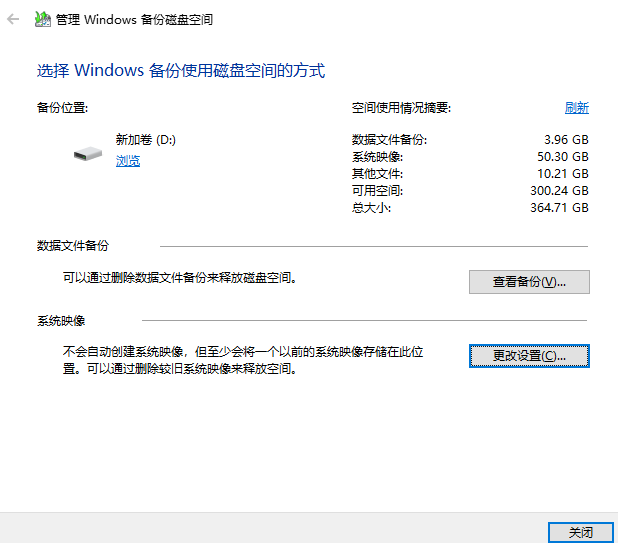Click the 关闭 button
Viewport: 618px width, 543px height.
click(x=581, y=532)
